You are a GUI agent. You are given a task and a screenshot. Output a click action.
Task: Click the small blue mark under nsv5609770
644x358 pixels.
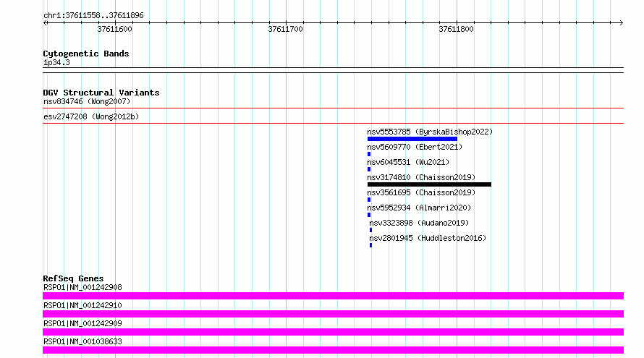(369, 154)
